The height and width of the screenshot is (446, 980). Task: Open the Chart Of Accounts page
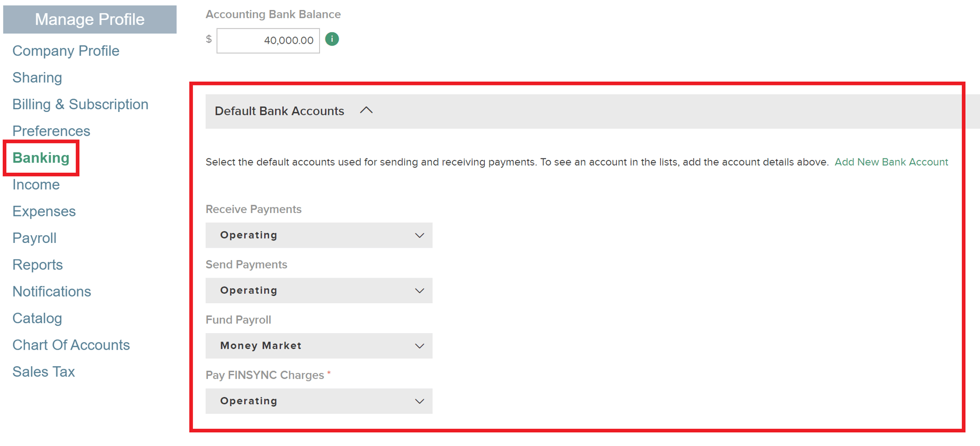(x=71, y=345)
